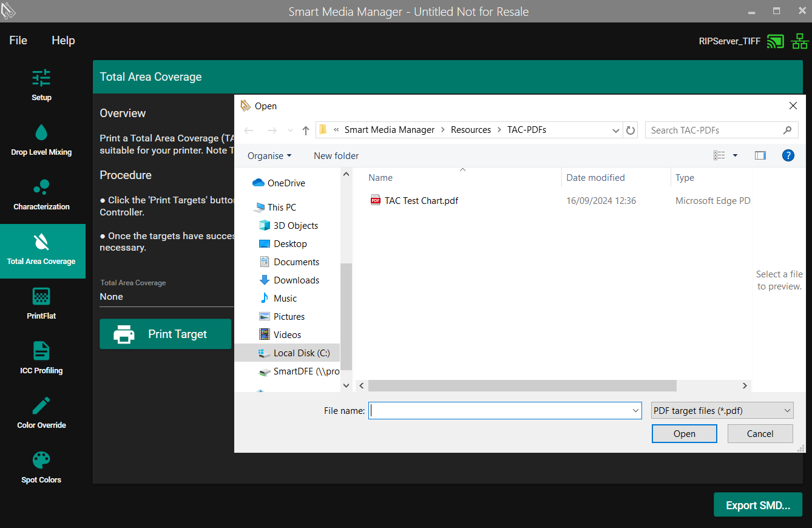The image size is (812, 528).
Task: Click the Smart Media Manager breadcrumb
Action: [390, 130]
